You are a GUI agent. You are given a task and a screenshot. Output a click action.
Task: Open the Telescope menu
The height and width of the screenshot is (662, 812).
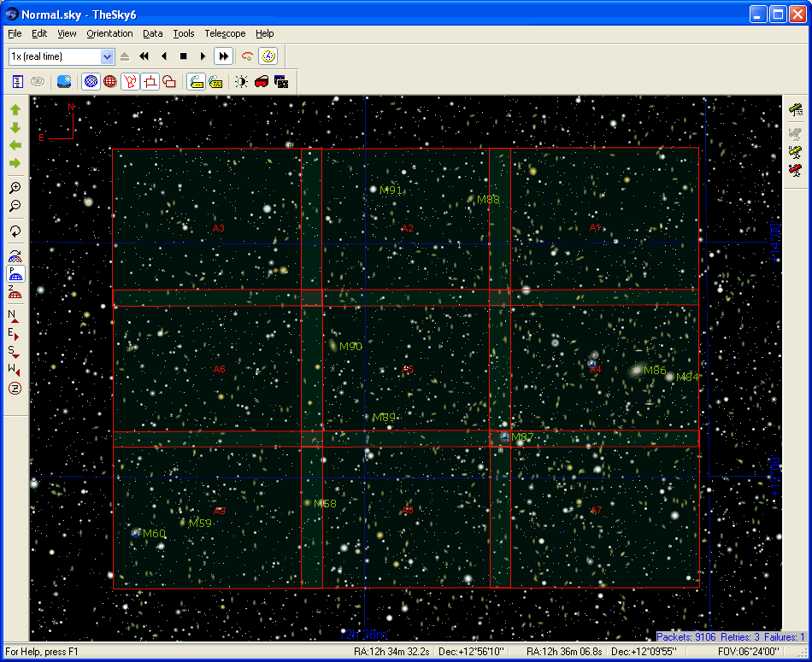coord(225,33)
